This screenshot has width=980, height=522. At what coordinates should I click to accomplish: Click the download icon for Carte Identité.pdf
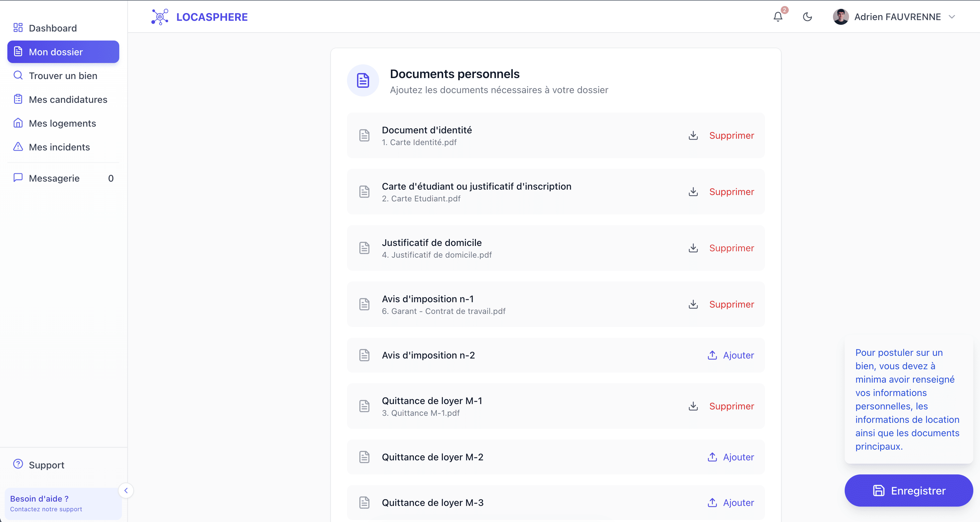tap(693, 135)
